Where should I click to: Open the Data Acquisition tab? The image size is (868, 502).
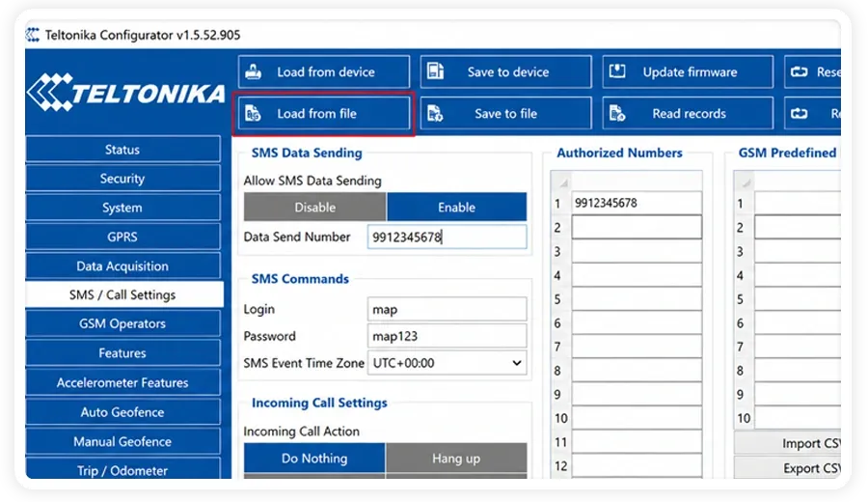[x=122, y=265]
